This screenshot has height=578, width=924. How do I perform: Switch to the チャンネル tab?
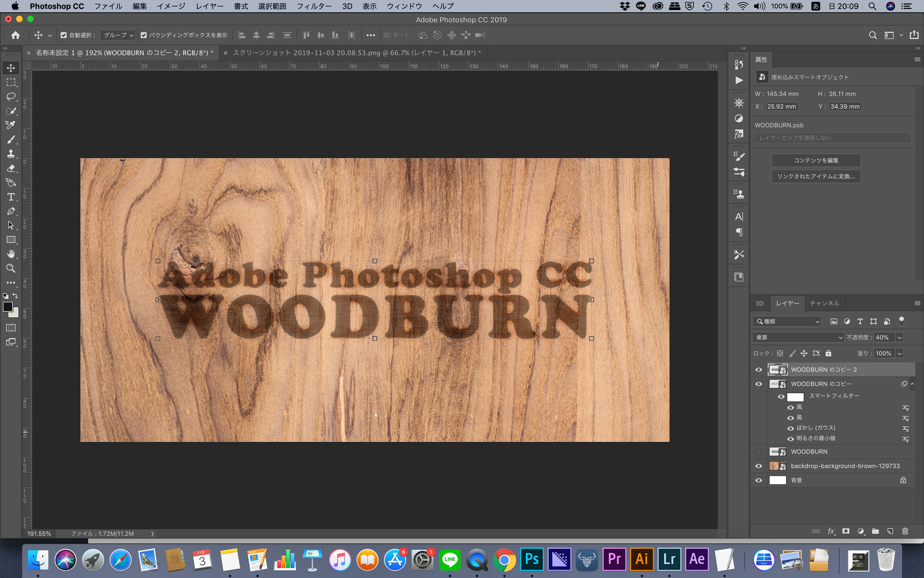824,303
